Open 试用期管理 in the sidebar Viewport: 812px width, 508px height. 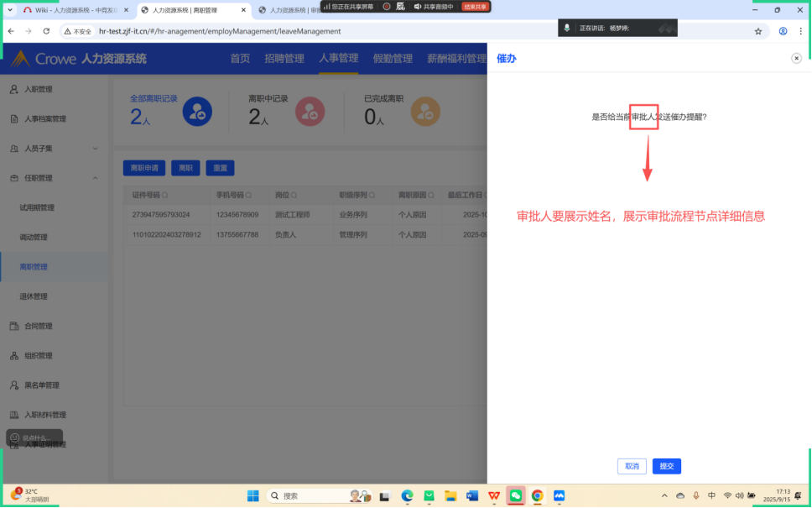(x=54, y=207)
